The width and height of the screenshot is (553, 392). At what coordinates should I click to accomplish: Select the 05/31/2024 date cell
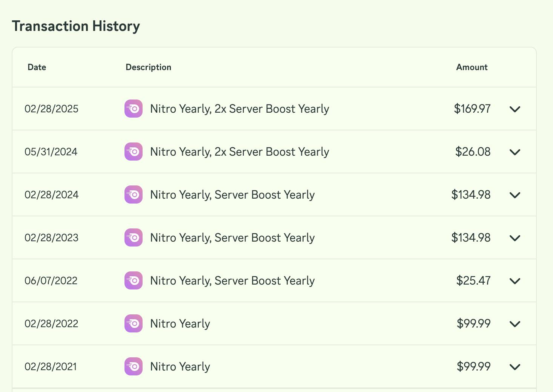pos(51,152)
